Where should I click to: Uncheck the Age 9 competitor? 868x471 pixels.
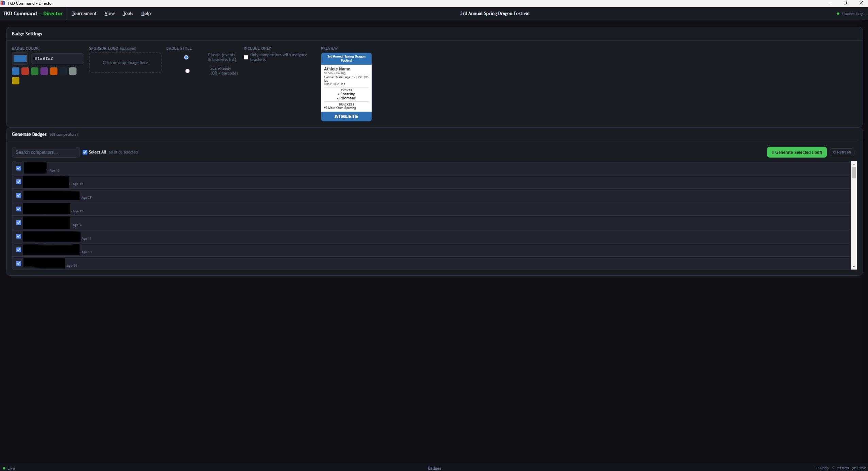pos(19,223)
